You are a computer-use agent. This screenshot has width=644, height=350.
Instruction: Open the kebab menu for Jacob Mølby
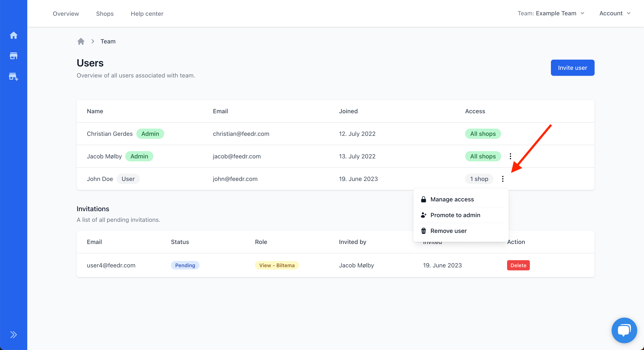click(x=510, y=156)
